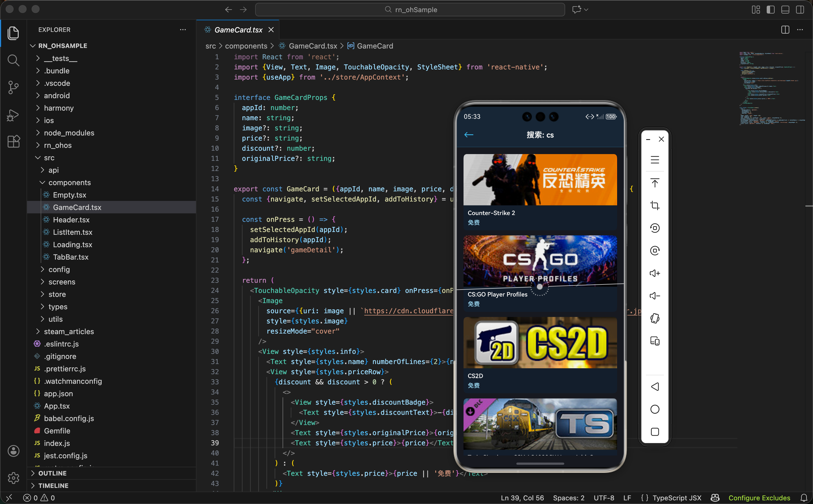Click the TypeScript JSX language mode
This screenshot has height=504, width=813.
click(677, 498)
